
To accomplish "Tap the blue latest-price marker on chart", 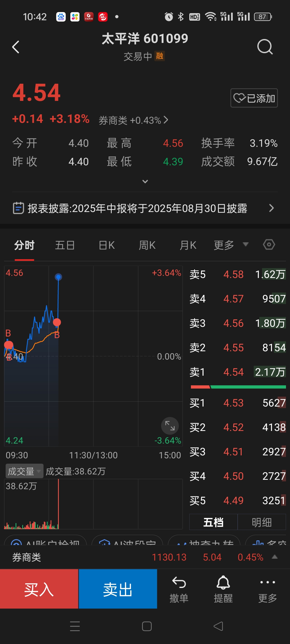I will coord(58,277).
